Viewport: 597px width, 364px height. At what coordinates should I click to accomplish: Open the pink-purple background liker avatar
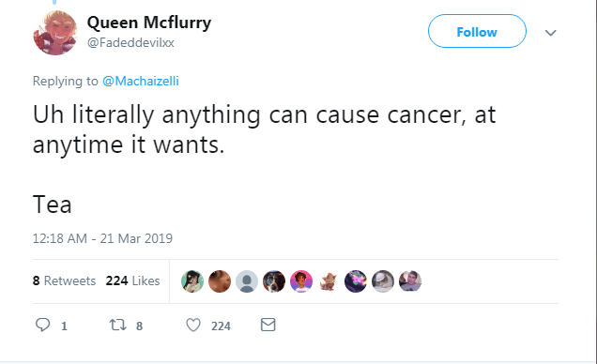301,281
